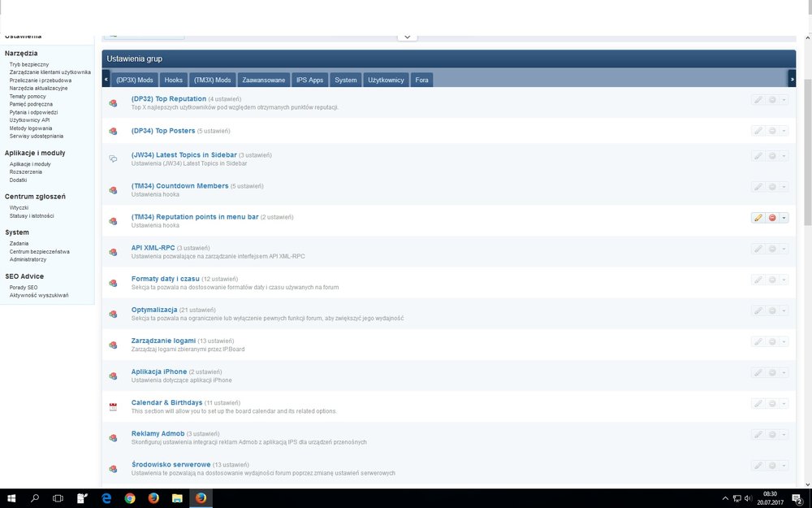Switch to the Zaawansowane tab

(x=264, y=80)
